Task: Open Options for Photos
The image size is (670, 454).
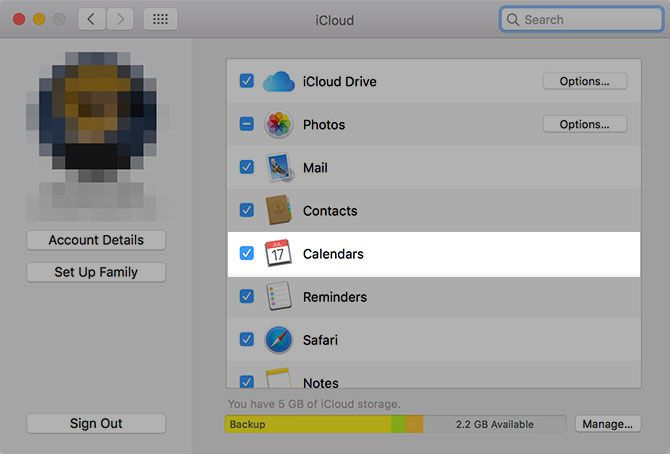Action: (x=585, y=124)
